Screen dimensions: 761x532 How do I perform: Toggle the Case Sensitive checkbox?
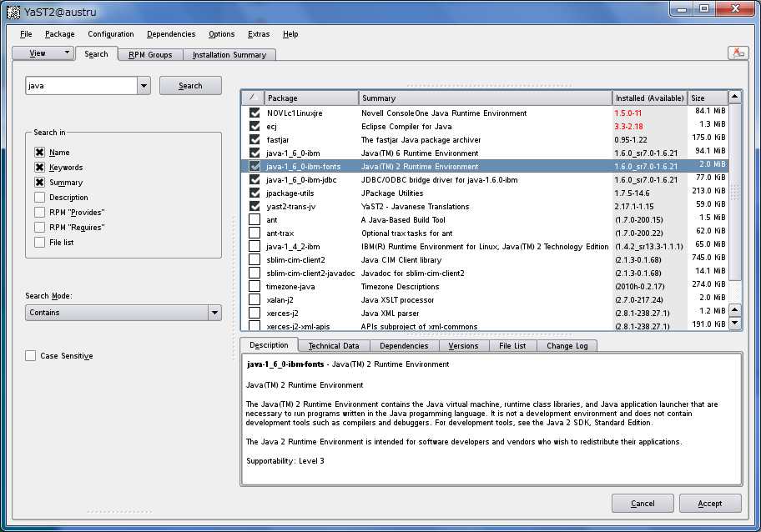coord(31,355)
